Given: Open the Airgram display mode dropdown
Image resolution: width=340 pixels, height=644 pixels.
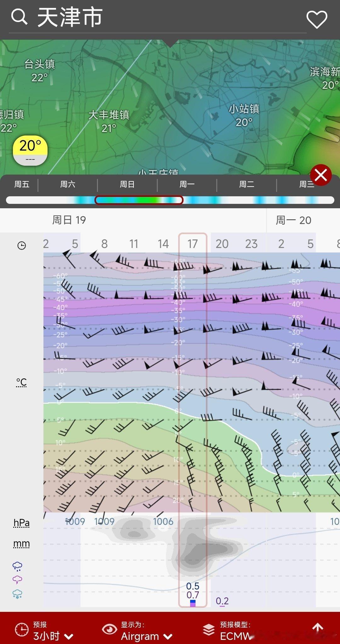Looking at the screenshot, I should point(147,636).
